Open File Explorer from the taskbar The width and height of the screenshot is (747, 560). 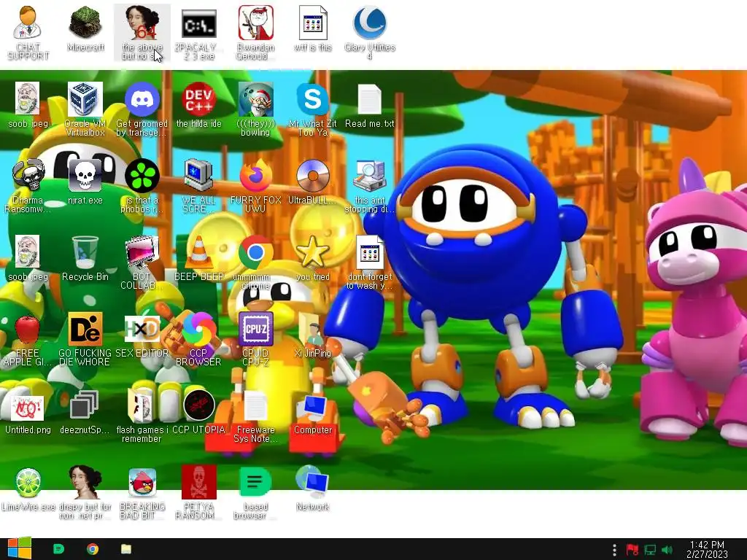125,549
